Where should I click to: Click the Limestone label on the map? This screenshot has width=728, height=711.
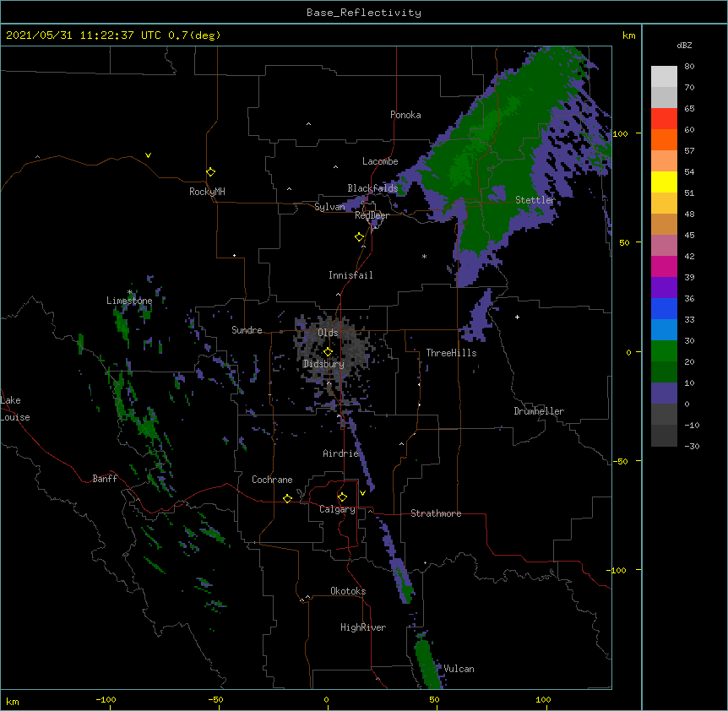point(129,301)
